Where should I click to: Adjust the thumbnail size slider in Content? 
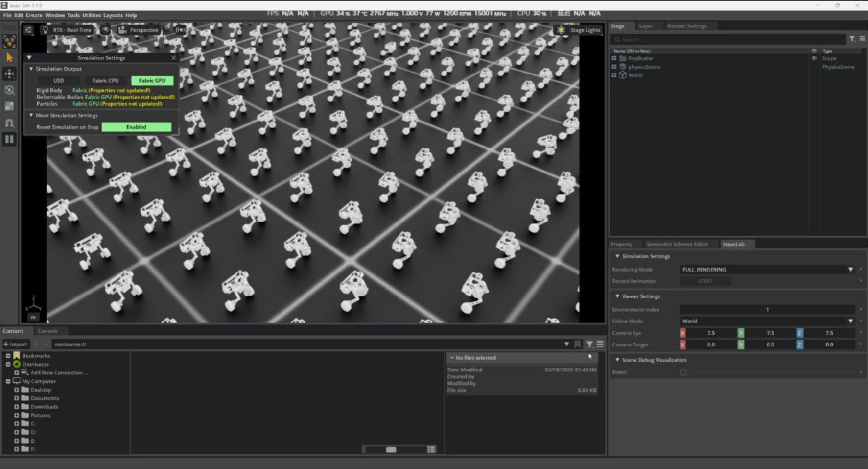[391, 450]
